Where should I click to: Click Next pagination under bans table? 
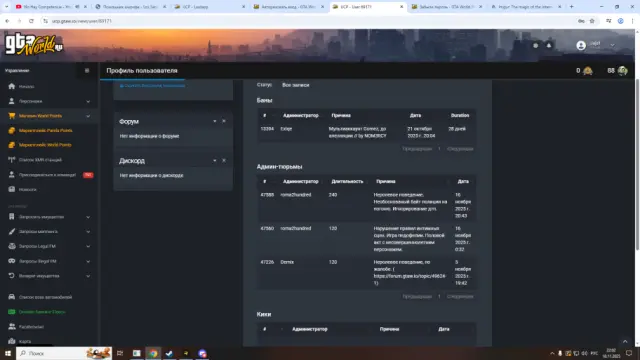point(460,149)
